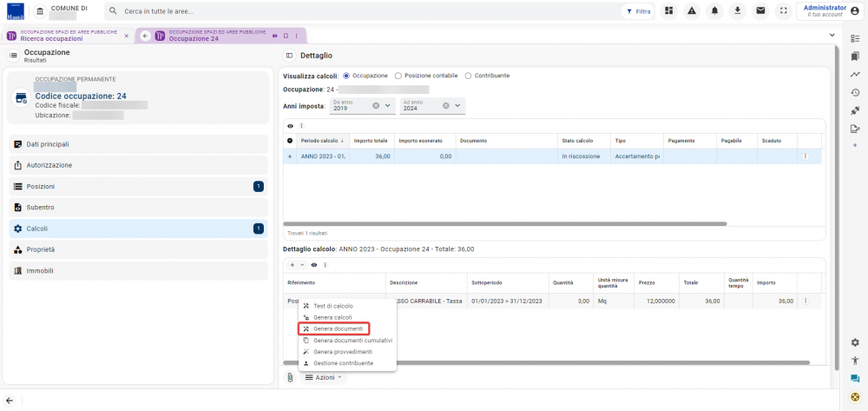Open the three-dot menu in Occupazione 24 tab
The image size is (868, 411).
click(296, 36)
